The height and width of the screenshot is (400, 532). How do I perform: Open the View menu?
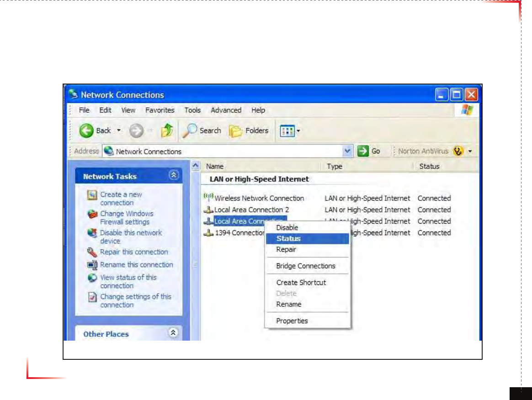[128, 110]
